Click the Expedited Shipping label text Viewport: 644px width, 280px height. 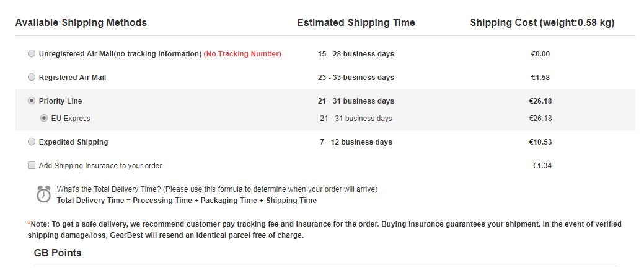click(x=74, y=142)
